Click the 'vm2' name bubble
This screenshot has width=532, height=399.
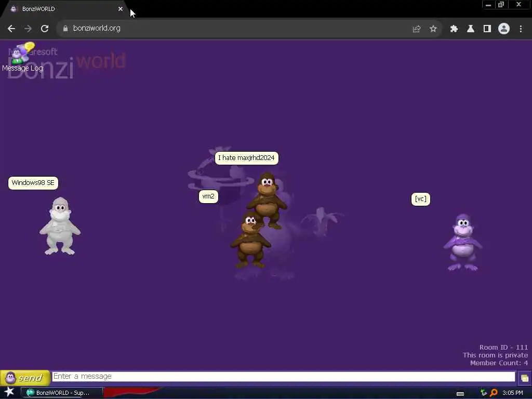tap(208, 196)
